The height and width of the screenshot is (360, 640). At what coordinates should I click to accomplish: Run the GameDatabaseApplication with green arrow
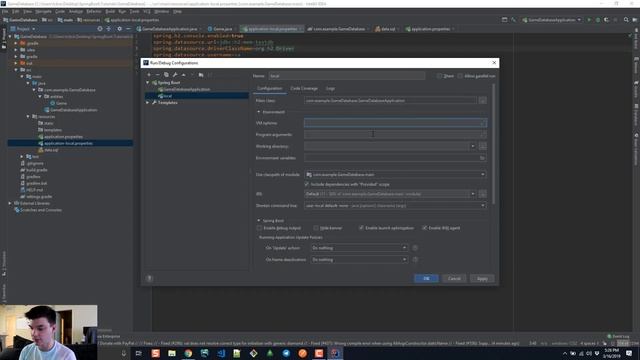click(589, 20)
